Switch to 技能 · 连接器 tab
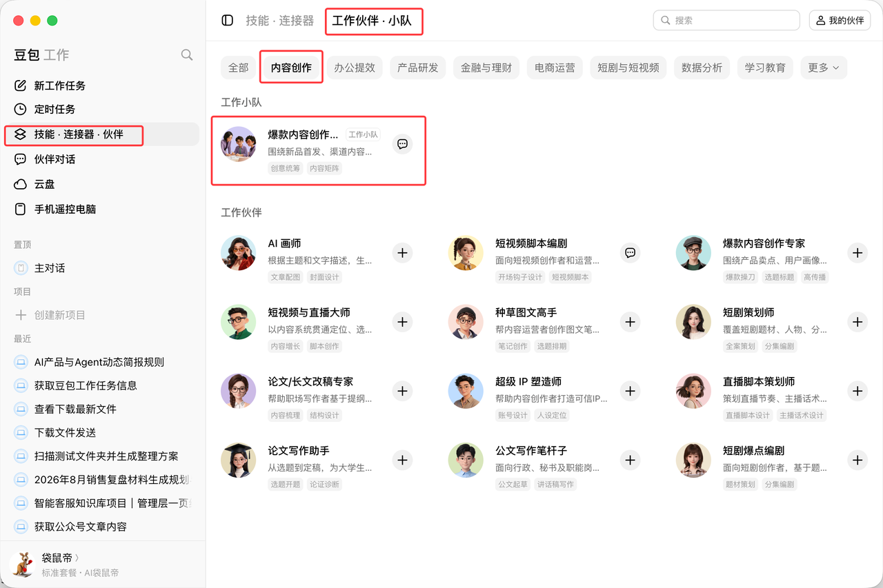The image size is (883, 588). pos(280,21)
